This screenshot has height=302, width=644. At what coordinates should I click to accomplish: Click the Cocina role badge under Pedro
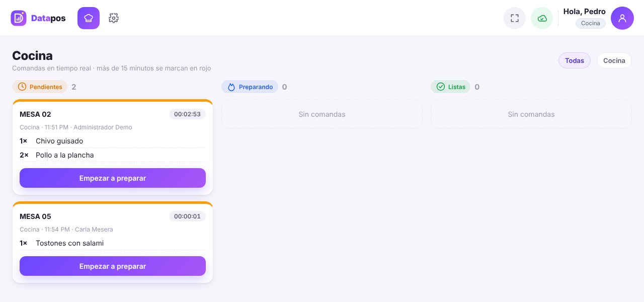tap(591, 23)
